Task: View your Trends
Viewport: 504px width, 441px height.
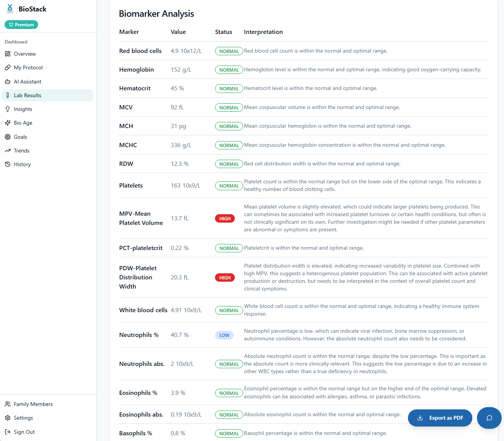Action: click(x=21, y=150)
